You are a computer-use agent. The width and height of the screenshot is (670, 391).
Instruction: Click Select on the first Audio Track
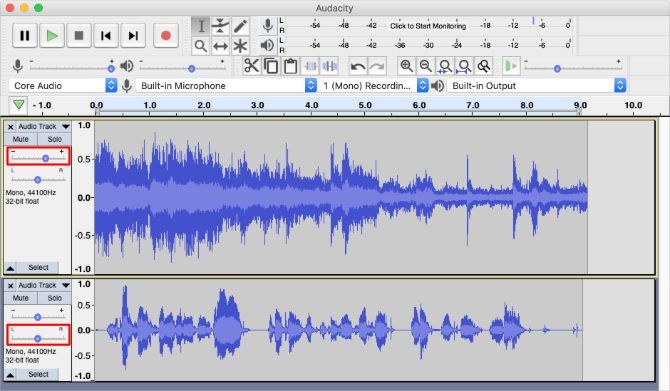point(38,268)
